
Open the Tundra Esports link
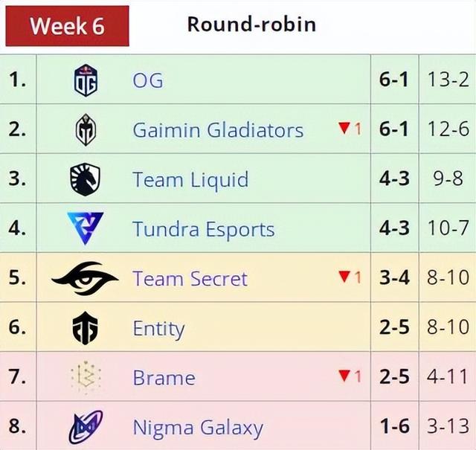(x=204, y=229)
